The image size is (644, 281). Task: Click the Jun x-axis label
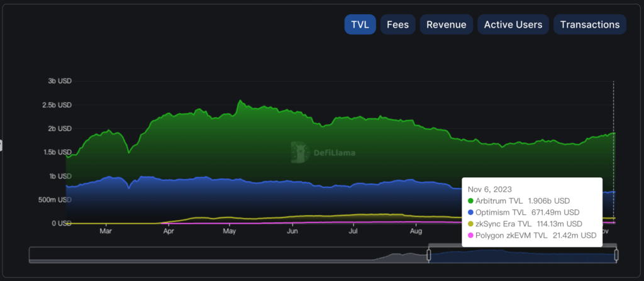coord(292,231)
